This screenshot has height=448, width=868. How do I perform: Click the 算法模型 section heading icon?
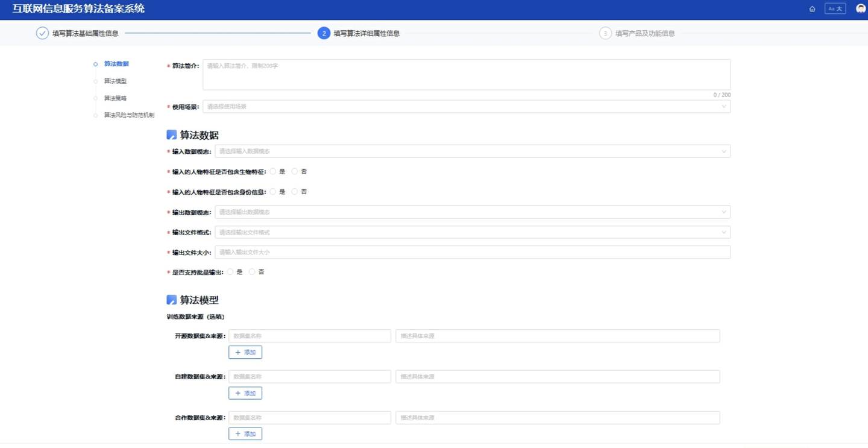[172, 300]
